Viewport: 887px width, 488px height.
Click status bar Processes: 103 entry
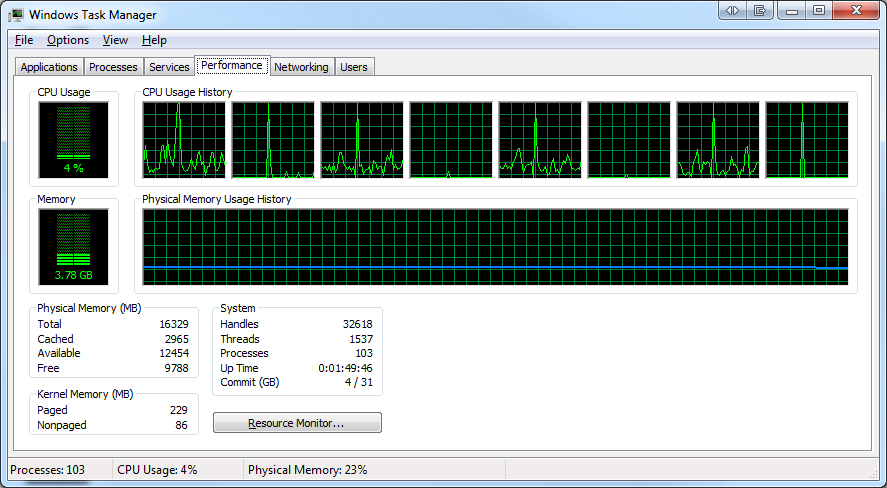pos(48,470)
